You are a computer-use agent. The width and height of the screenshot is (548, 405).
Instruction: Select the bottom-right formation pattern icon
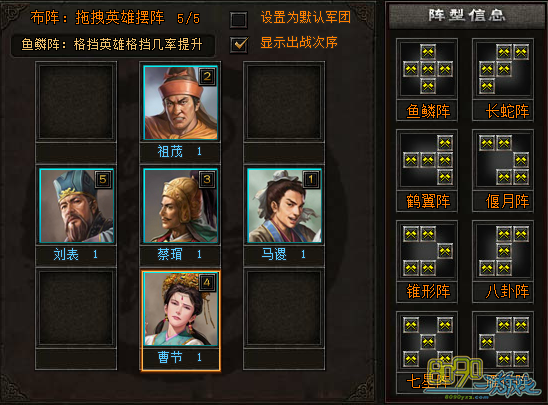(x=503, y=342)
